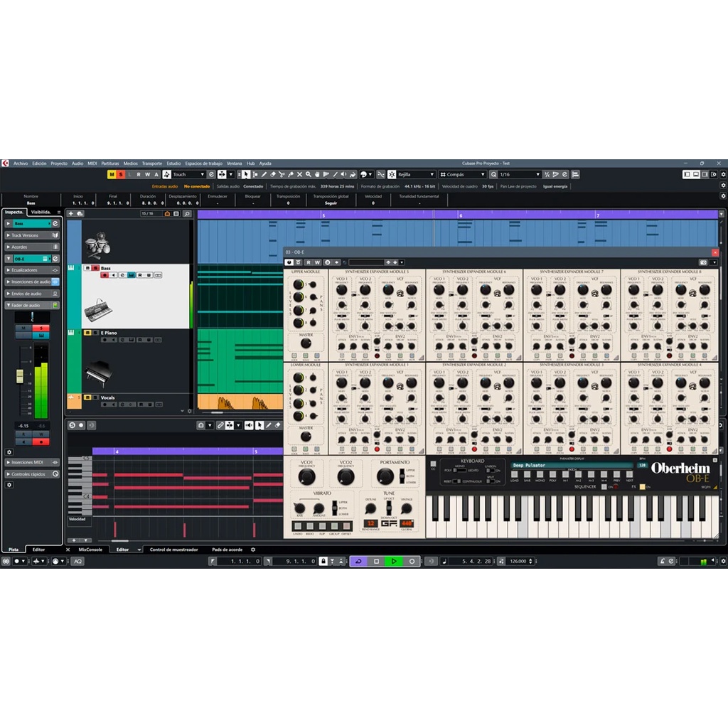The image size is (728, 728).
Task: Select the Zoom magnifier tool
Action: (309, 175)
